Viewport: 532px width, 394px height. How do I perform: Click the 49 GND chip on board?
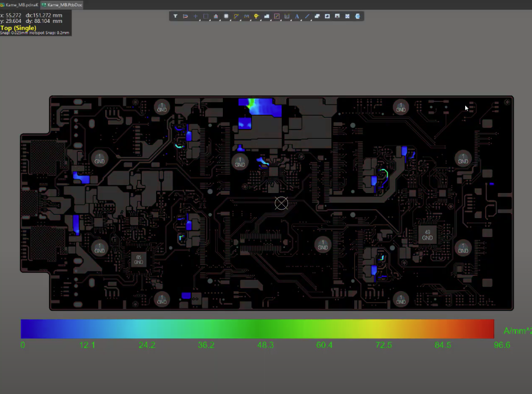(x=427, y=234)
